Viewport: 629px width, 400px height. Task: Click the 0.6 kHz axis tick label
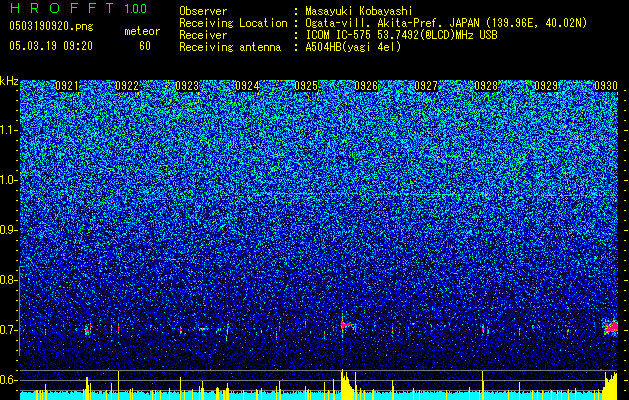click(x=8, y=380)
